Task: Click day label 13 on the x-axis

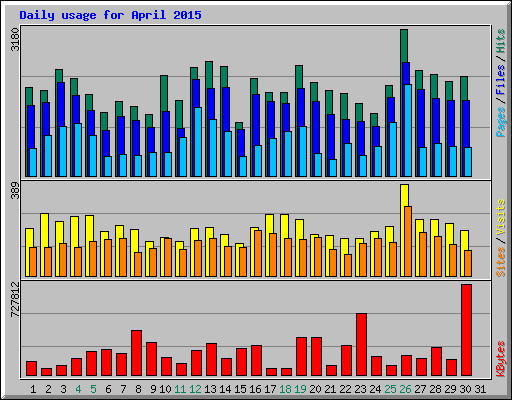Action: point(210,389)
